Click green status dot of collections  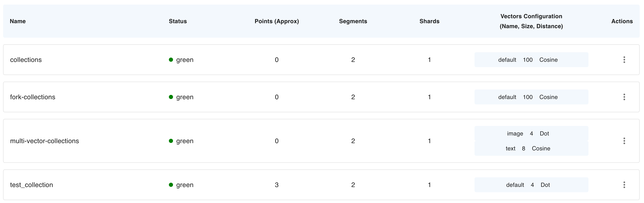171,60
